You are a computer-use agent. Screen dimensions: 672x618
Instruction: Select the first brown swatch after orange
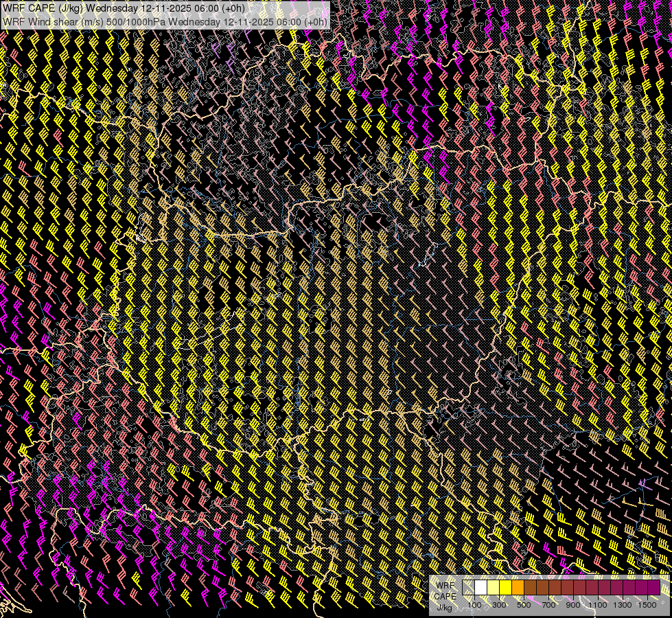[x=530, y=588]
